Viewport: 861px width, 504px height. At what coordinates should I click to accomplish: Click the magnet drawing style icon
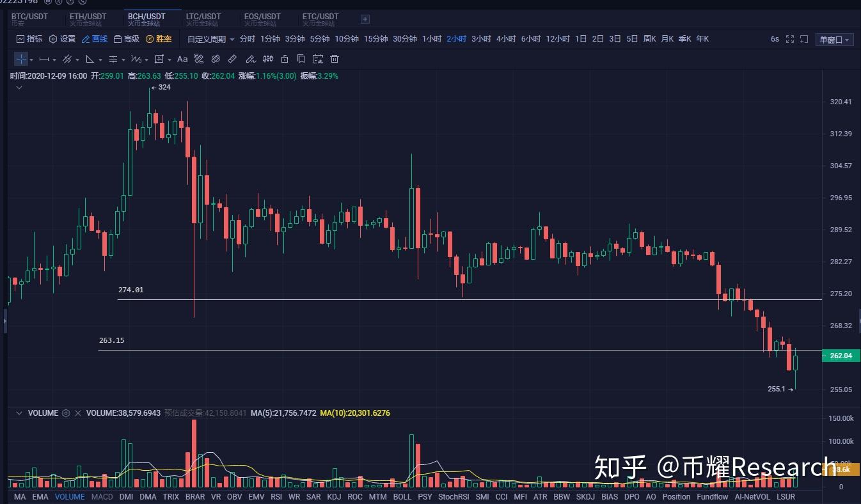click(x=199, y=59)
